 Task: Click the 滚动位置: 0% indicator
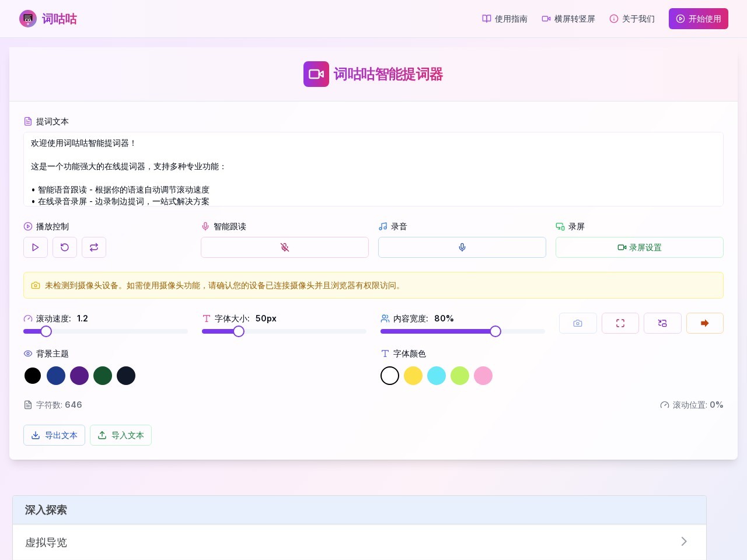(x=692, y=405)
